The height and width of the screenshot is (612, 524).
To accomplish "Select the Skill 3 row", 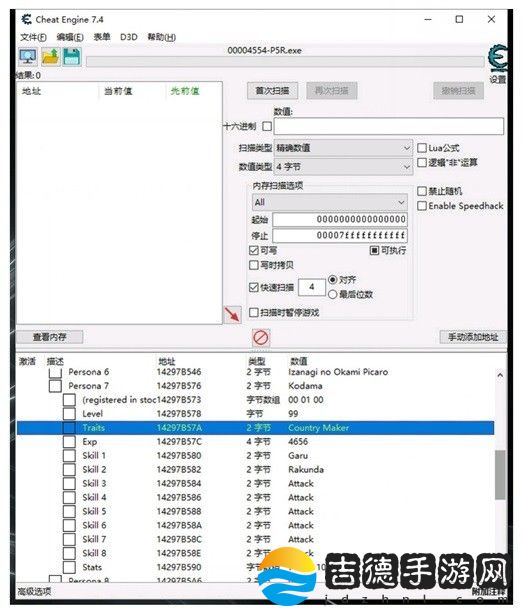I will tap(256, 484).
